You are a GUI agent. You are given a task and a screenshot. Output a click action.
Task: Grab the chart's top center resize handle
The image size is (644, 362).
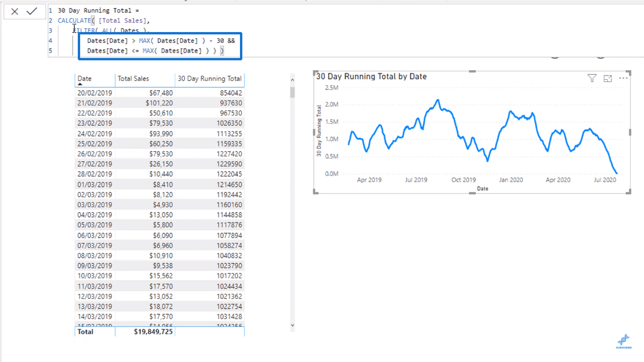point(472,71)
